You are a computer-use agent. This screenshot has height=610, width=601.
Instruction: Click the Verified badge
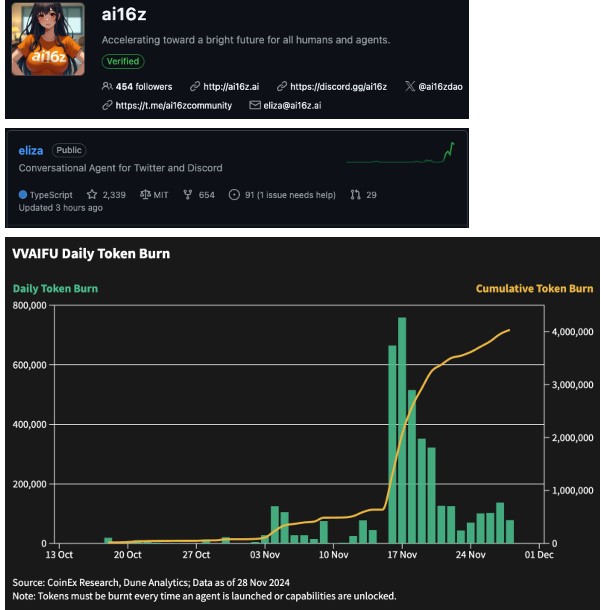click(122, 62)
